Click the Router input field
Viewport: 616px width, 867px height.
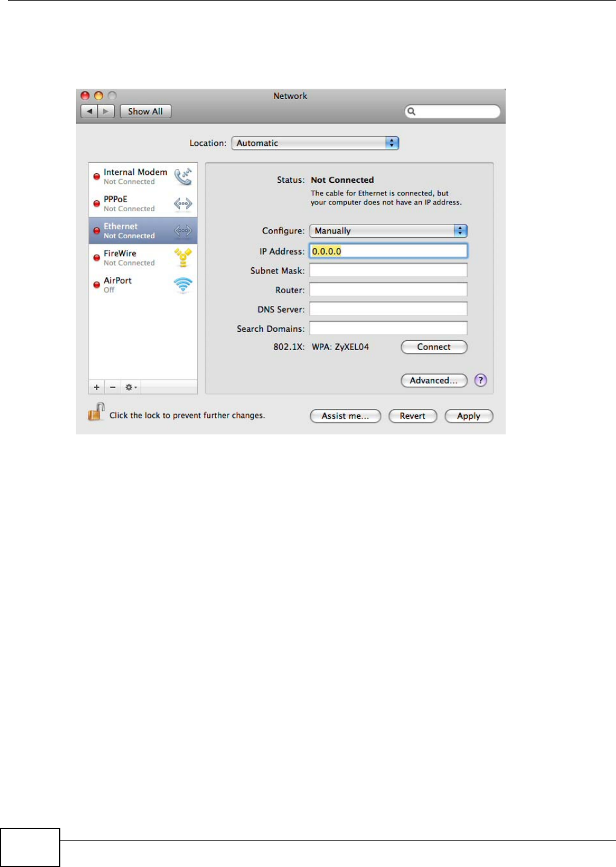tap(389, 290)
